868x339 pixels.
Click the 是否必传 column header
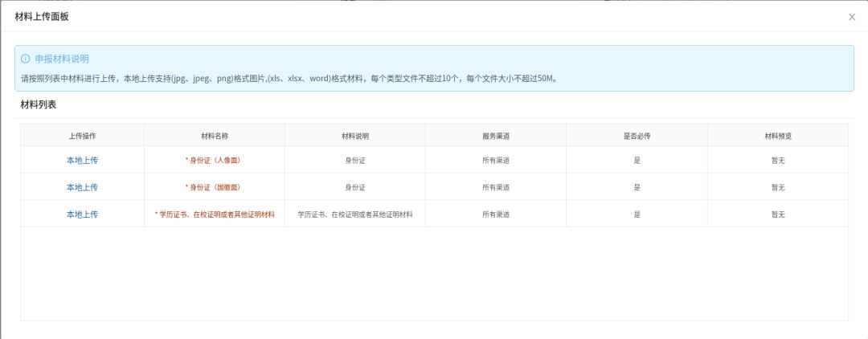(637, 136)
